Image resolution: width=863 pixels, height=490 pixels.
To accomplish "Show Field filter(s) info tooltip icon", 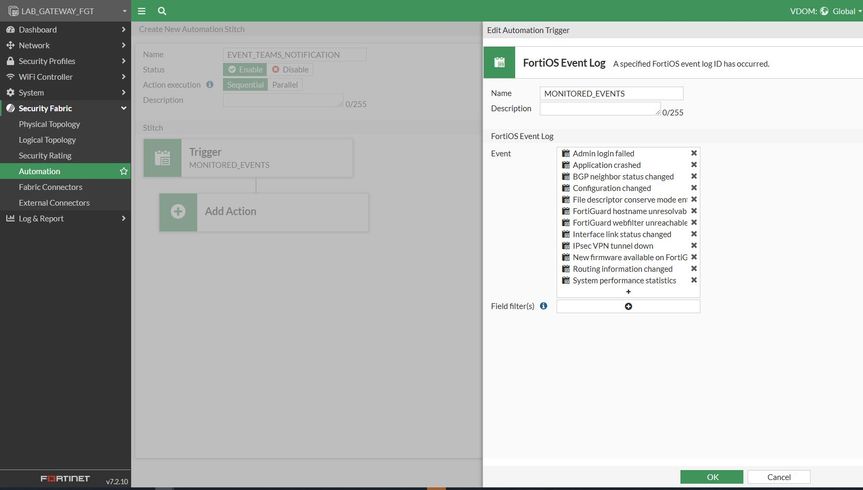I will click(543, 306).
